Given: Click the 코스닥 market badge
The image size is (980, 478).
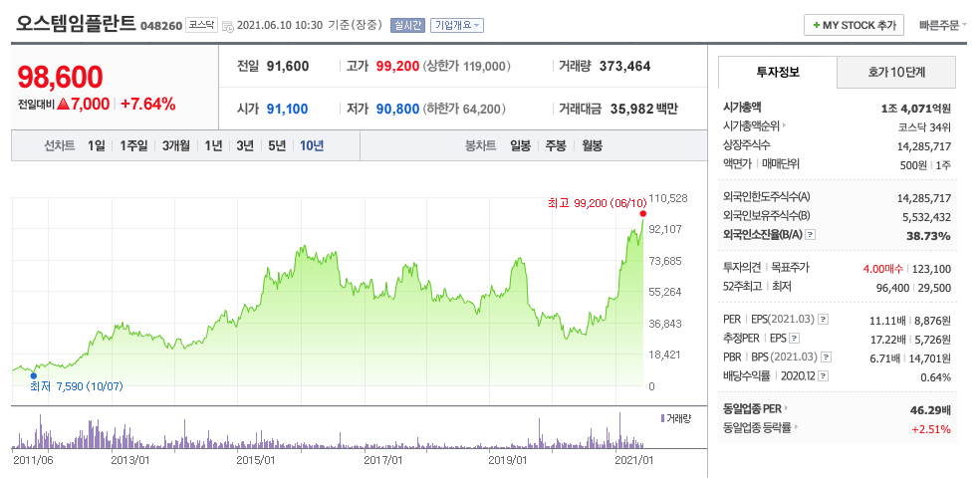Looking at the screenshot, I should point(201,26).
